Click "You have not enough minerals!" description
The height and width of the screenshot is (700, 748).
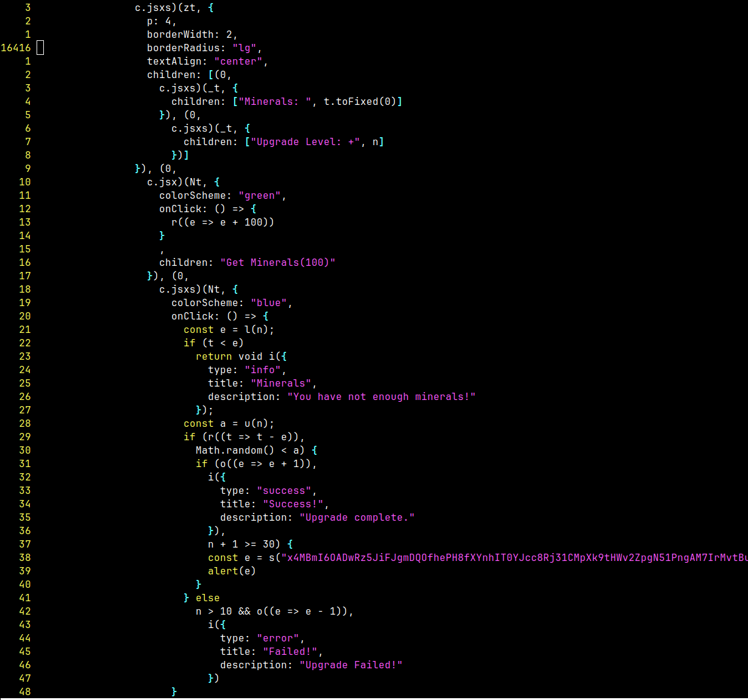click(x=381, y=396)
